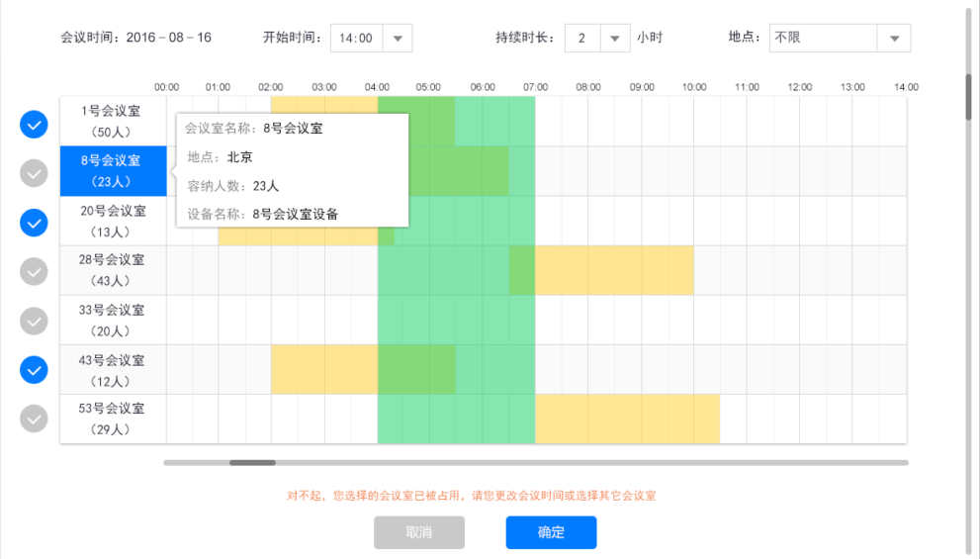Tick the 33号会议室 check circle
980x559 pixels.
(35, 321)
